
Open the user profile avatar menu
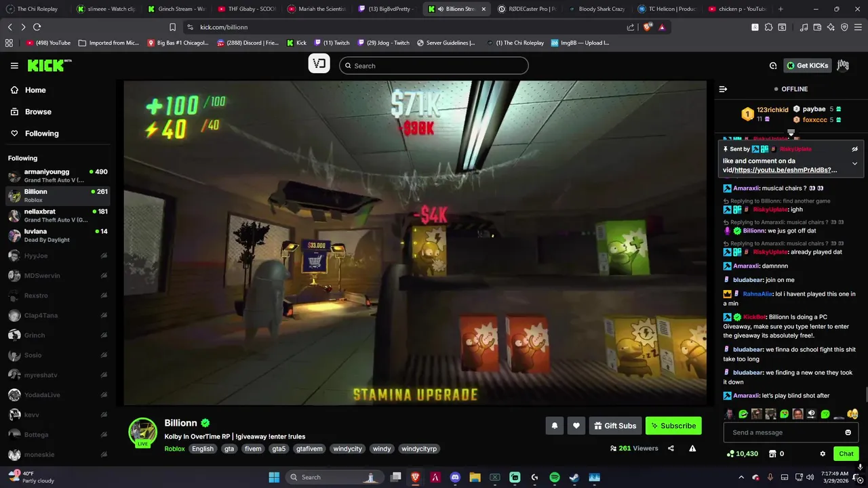point(843,66)
